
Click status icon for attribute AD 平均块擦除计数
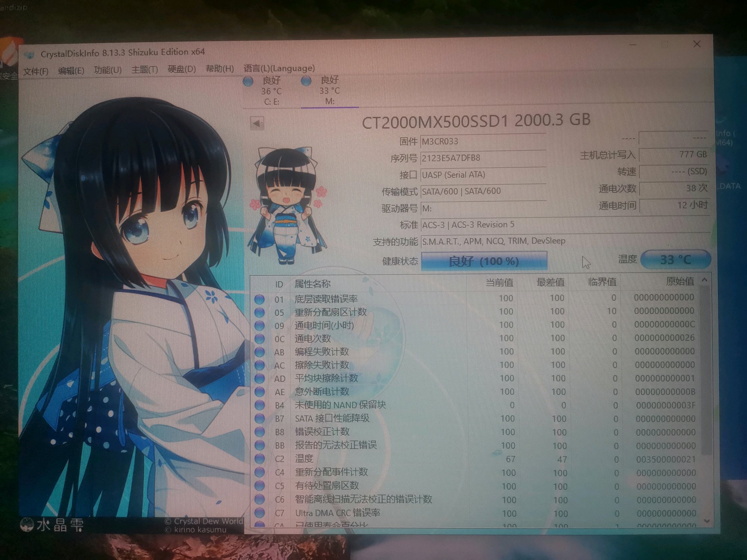point(259,379)
